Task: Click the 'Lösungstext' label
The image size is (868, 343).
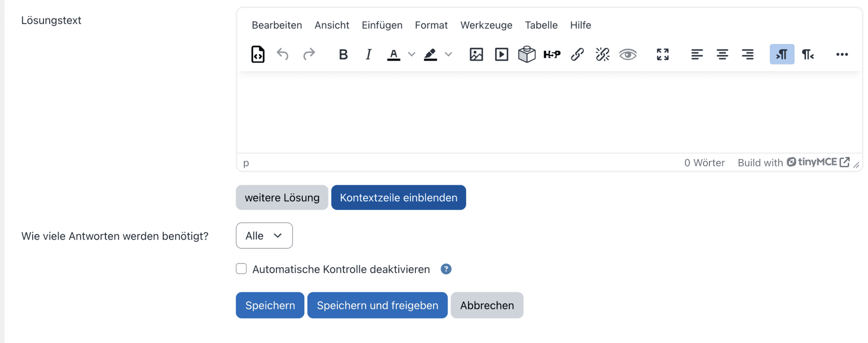Action: click(x=51, y=21)
